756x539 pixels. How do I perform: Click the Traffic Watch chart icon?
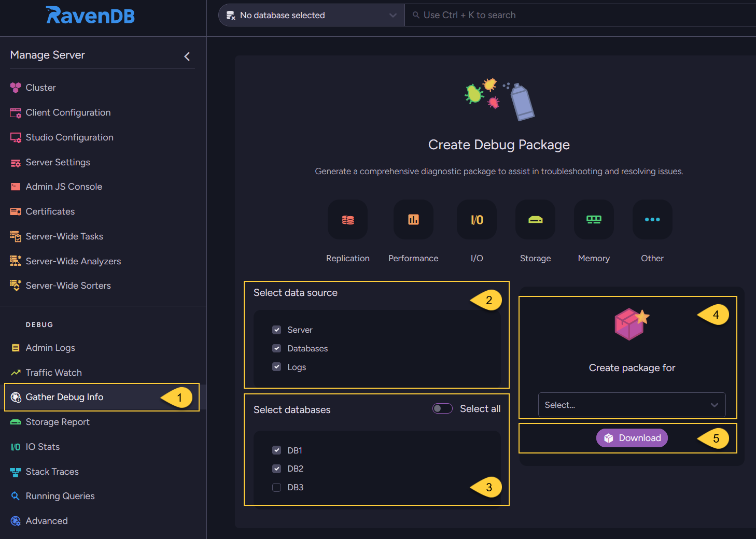16,373
